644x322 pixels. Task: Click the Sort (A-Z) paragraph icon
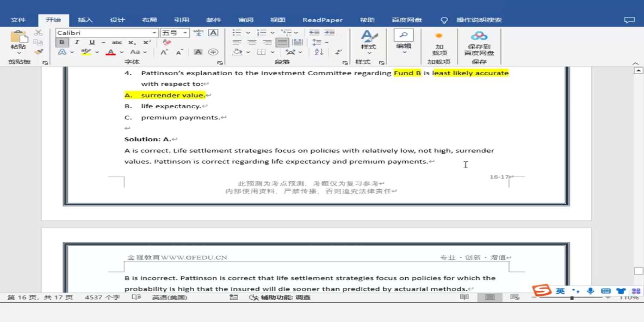coord(319,52)
